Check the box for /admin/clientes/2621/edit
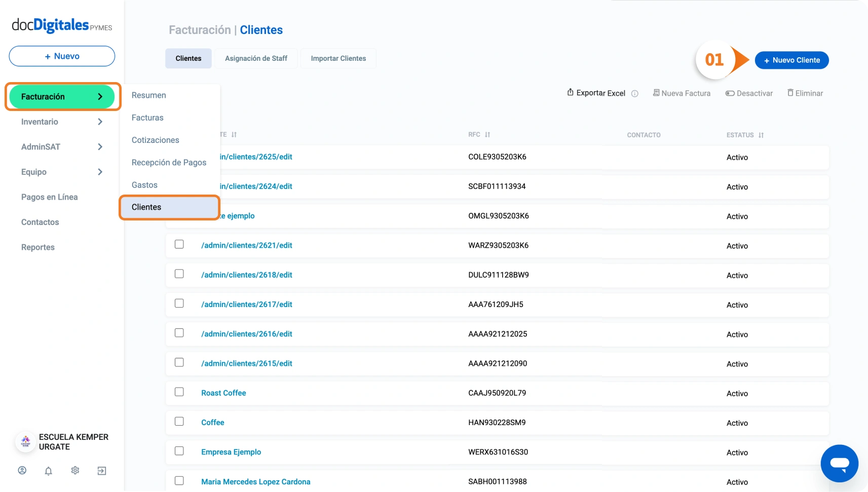This screenshot has height=492, width=868. (179, 244)
